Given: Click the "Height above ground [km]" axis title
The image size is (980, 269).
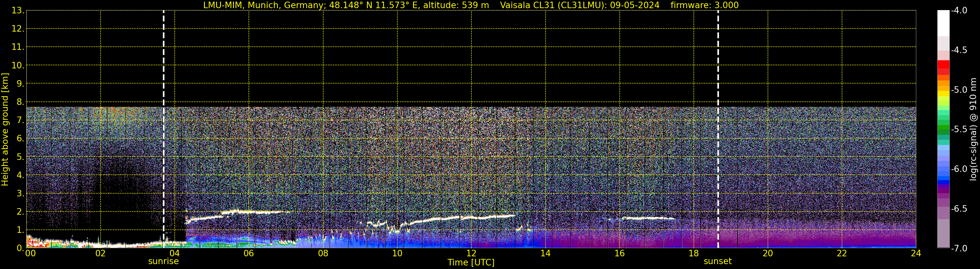Looking at the screenshot, I should click(5, 130).
